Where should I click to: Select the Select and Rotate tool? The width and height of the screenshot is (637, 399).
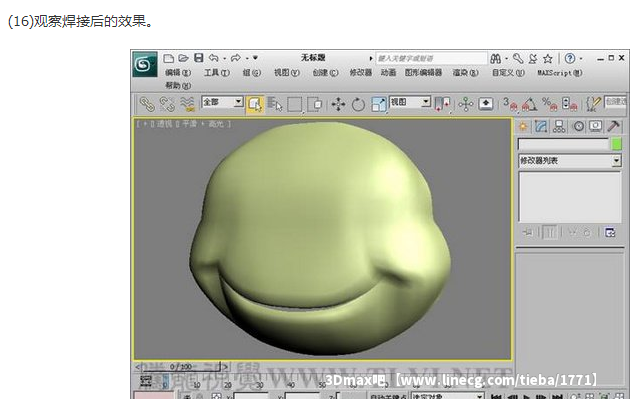358,104
